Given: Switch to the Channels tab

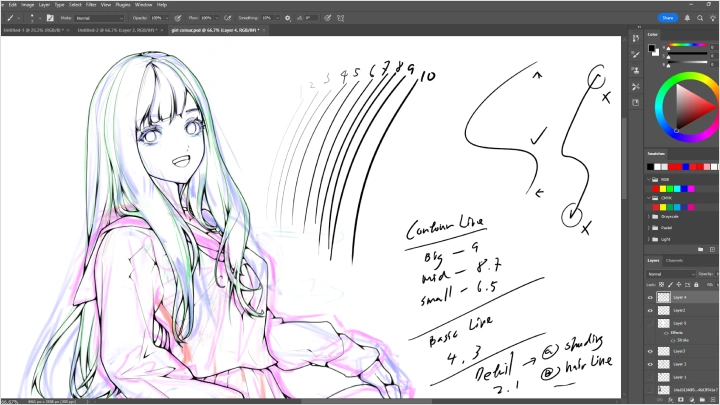Looking at the screenshot, I should [x=675, y=260].
